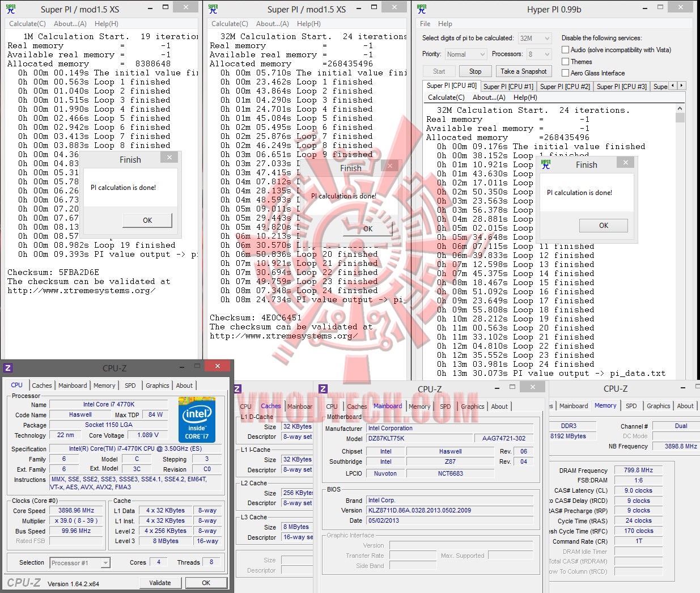The width and height of the screenshot is (700, 593).
Task: Click the Core Speed 3898.96 MHz field
Action: (76, 510)
